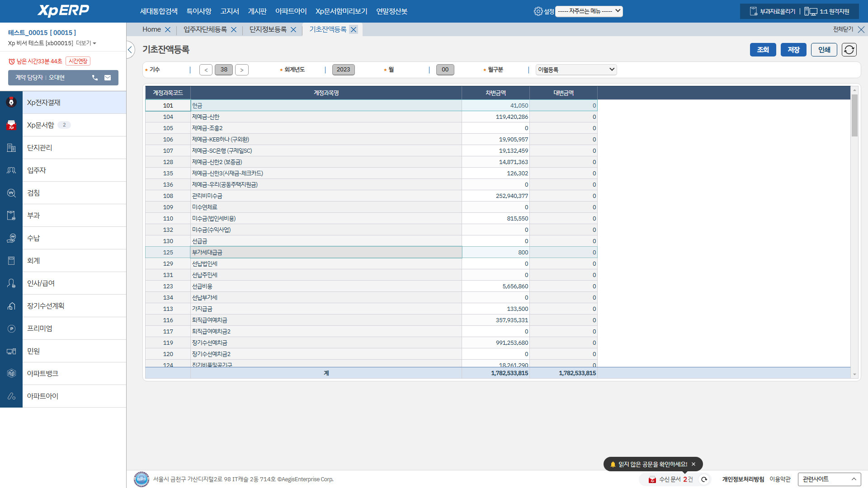Collapse the sidebar with the arrow handle
The height and width of the screenshot is (488, 868).
pos(130,50)
